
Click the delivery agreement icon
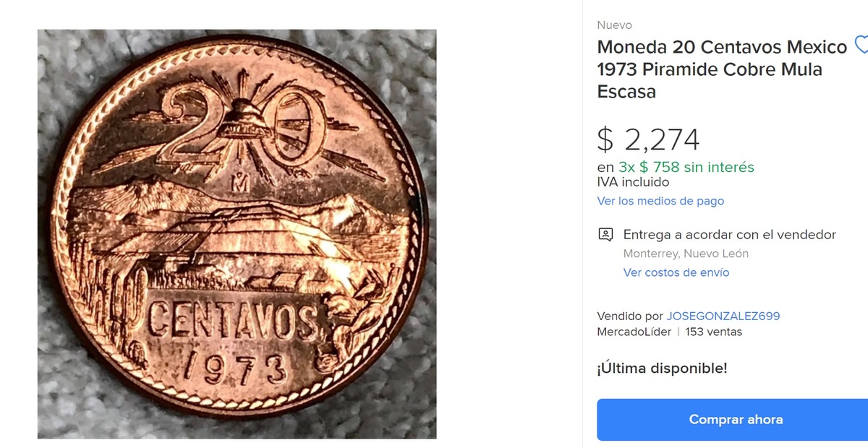tap(605, 235)
